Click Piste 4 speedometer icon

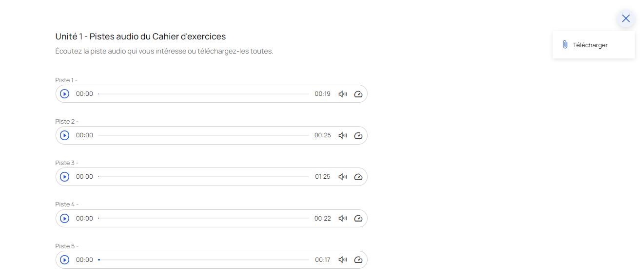coord(358,218)
